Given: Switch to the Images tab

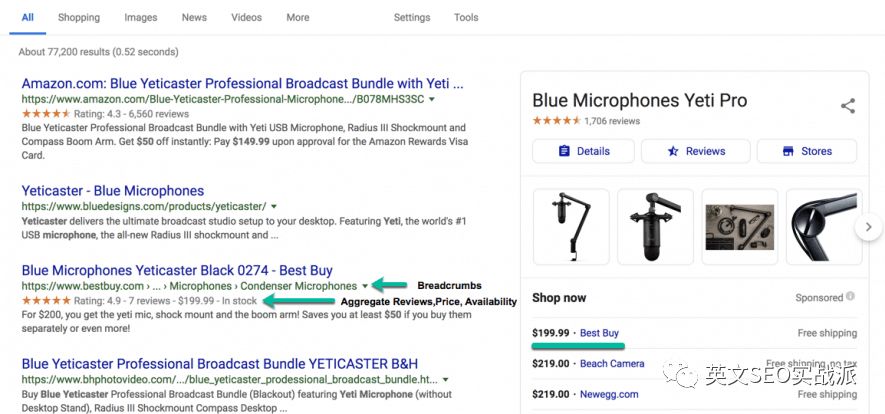Looking at the screenshot, I should click(140, 18).
